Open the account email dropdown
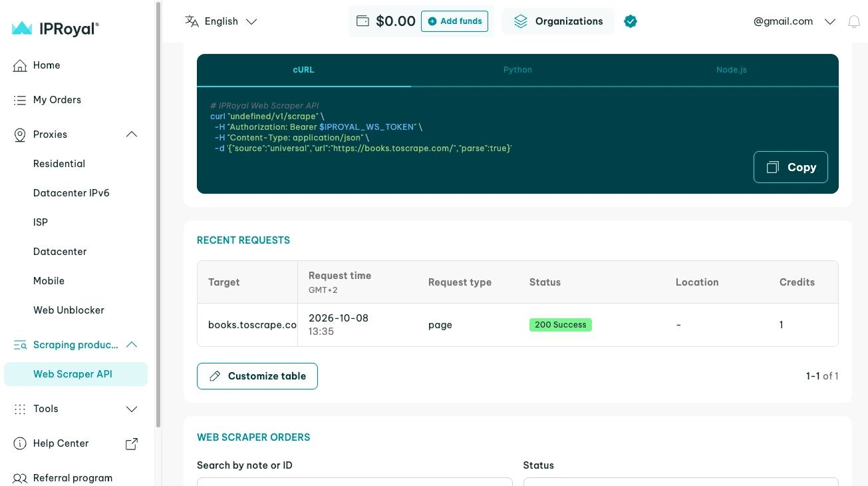 coord(794,21)
